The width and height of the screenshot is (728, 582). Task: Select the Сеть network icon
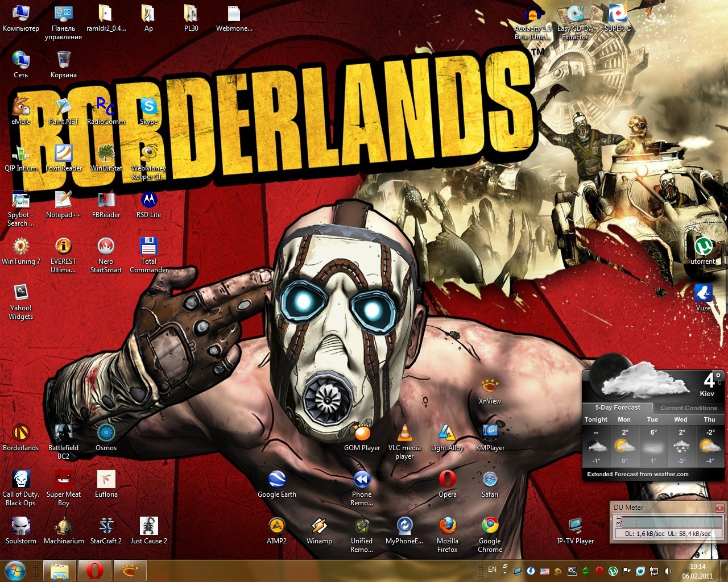click(21, 64)
